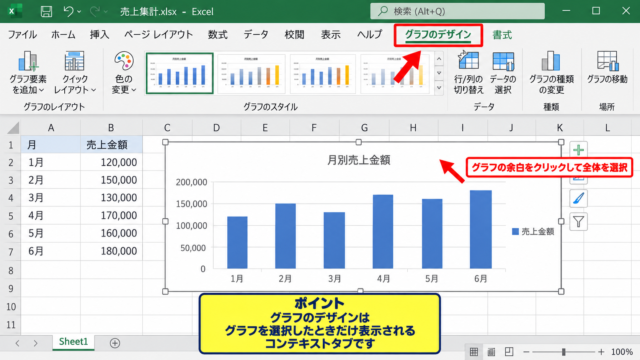Click zoom out minus button
Image resolution: width=640 pixels, height=360 pixels.
coord(526,352)
